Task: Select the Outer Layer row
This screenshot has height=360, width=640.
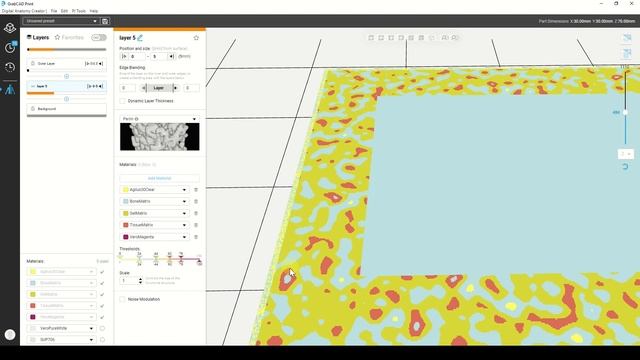Action: [67, 64]
